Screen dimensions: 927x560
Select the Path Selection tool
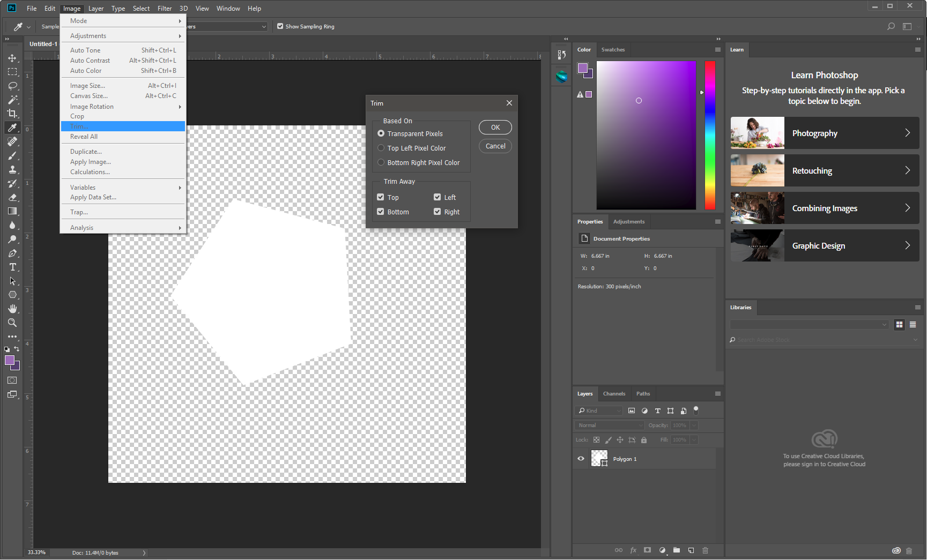12,281
